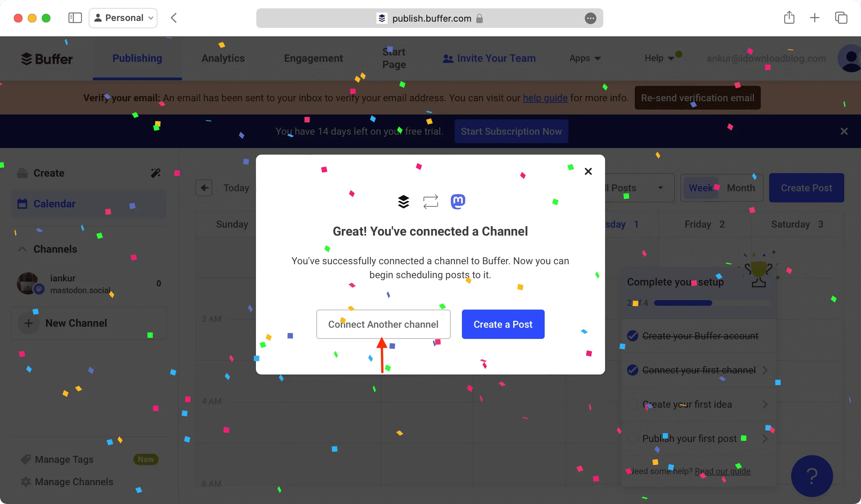861x504 pixels.
Task: Switch calendar to Week view
Action: pyautogui.click(x=701, y=188)
